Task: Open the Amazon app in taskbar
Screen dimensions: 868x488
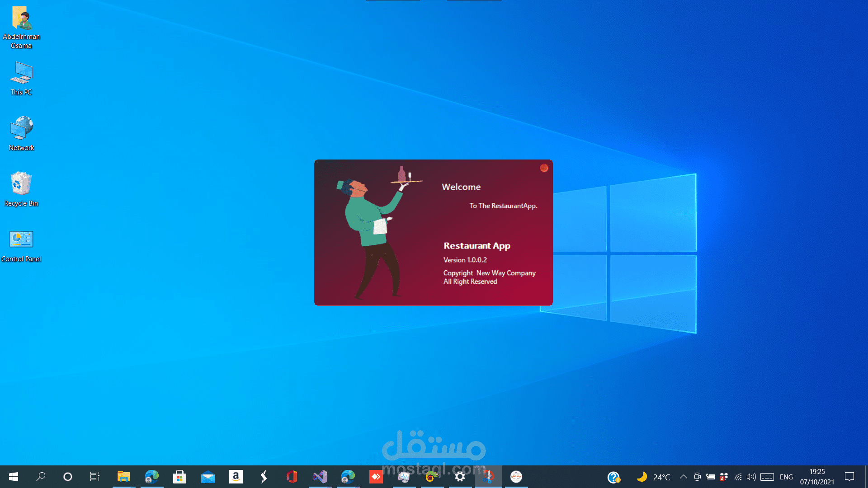Action: click(236, 477)
